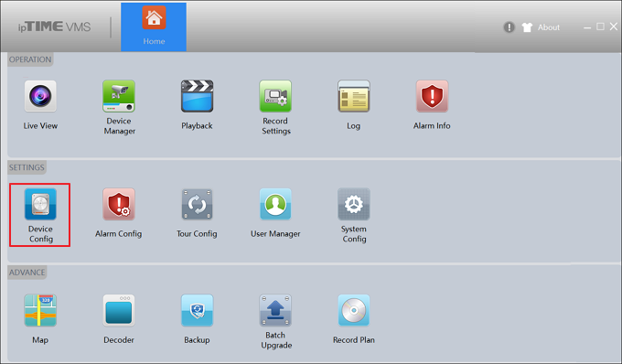622x364 pixels.
Task: Open Record Plan disc icon
Action: (354, 310)
